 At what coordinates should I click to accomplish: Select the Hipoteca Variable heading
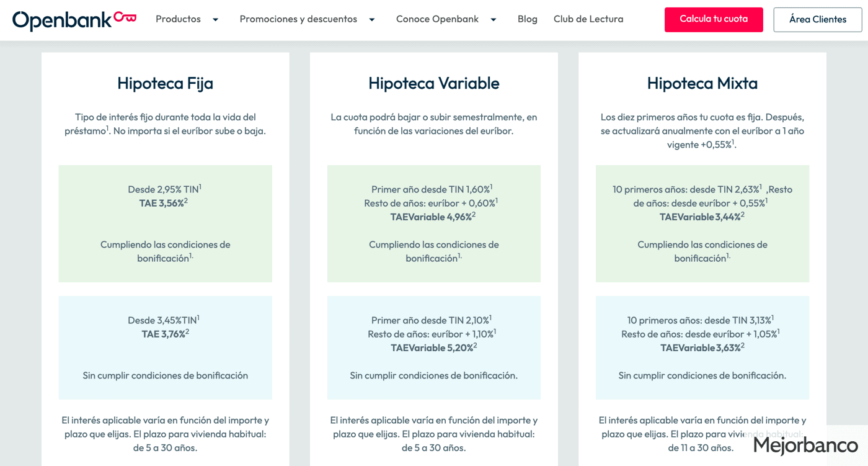pyautogui.click(x=434, y=83)
